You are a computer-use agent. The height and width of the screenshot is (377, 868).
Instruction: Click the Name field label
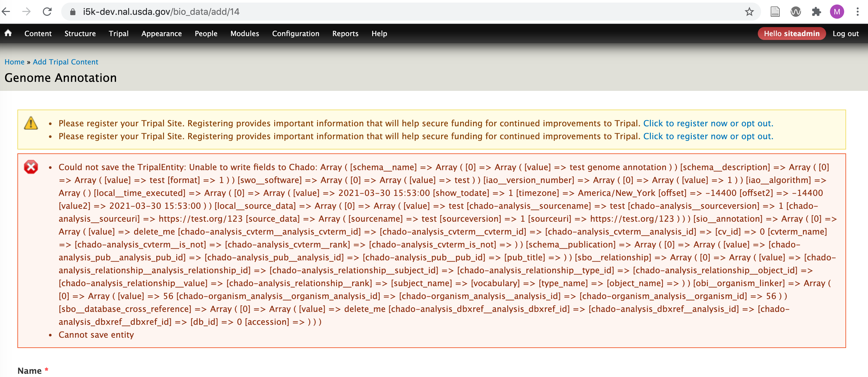point(29,371)
